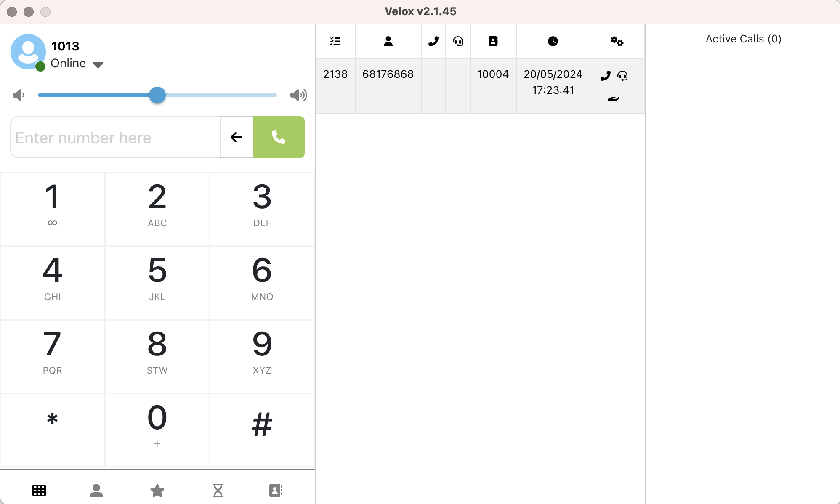
Task: Click the phone column header icon
Action: pyautogui.click(x=433, y=41)
